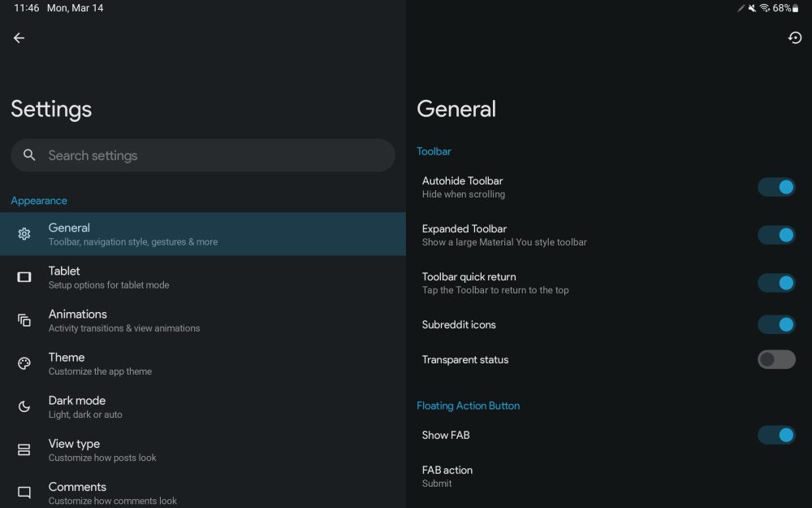
Task: Click the gear icon beside General
Action: (24, 233)
